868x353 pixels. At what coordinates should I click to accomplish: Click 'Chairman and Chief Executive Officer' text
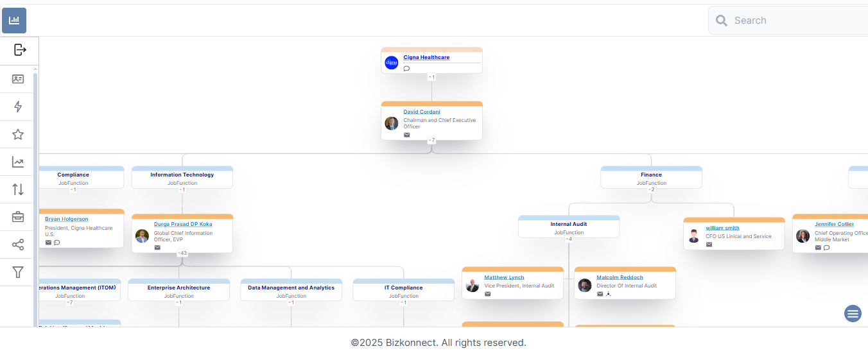(x=440, y=123)
